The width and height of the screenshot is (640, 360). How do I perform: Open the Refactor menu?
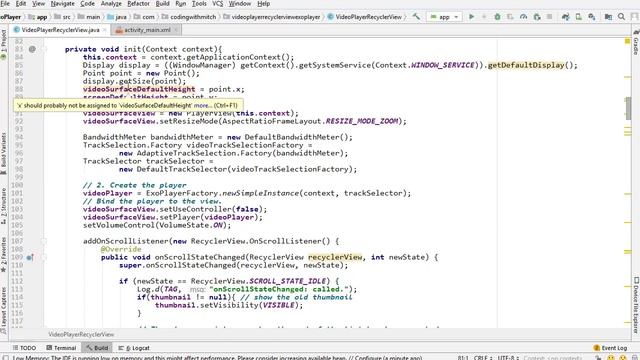point(138,4)
